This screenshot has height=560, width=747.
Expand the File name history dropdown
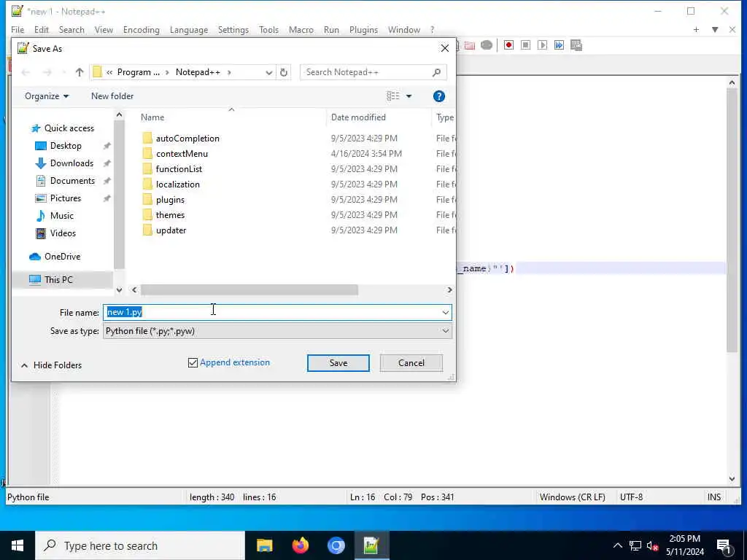pos(446,312)
